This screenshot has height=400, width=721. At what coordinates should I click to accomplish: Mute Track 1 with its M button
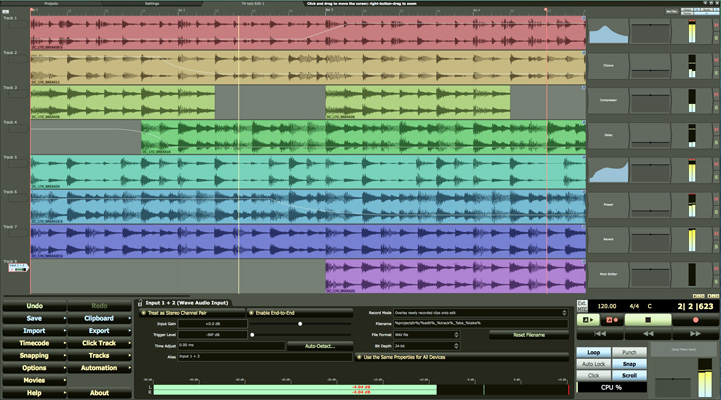point(716,25)
